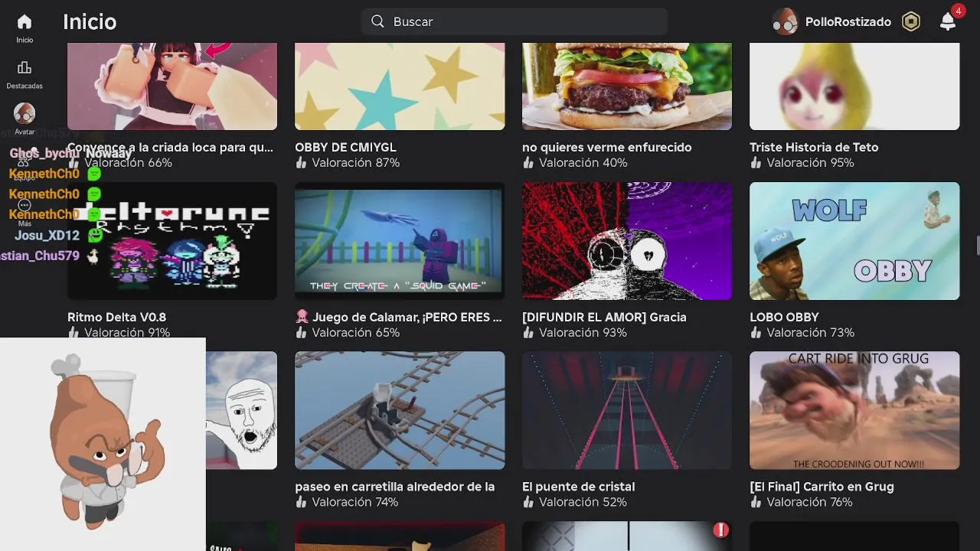The height and width of the screenshot is (551, 980).
Task: Click 'El puente de cristal' title
Action: coord(578,487)
